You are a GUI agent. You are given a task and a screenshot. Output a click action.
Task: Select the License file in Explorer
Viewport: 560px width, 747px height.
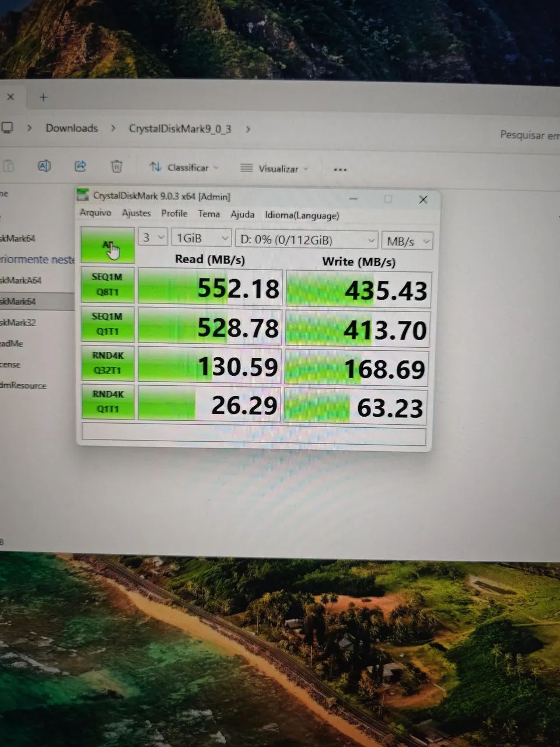click(10, 364)
